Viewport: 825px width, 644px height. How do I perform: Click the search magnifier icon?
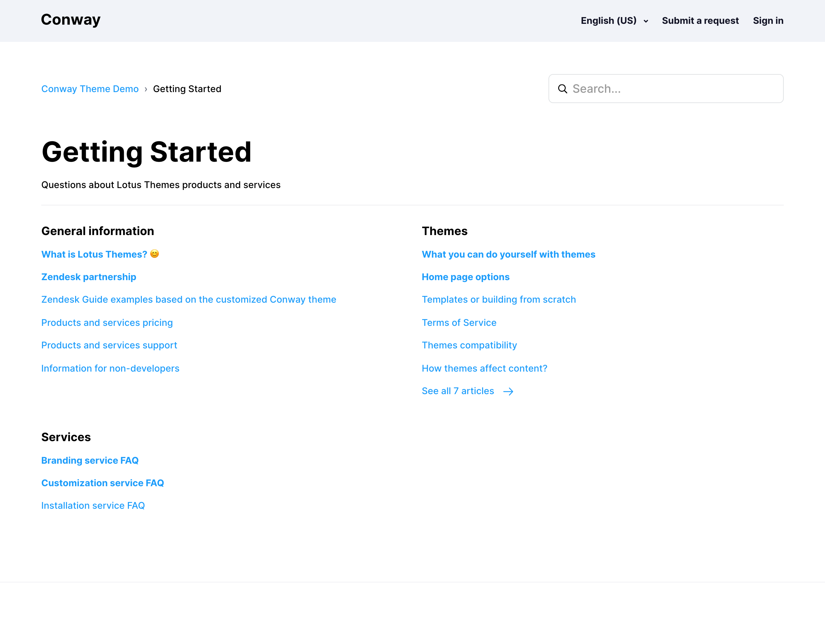coord(562,89)
